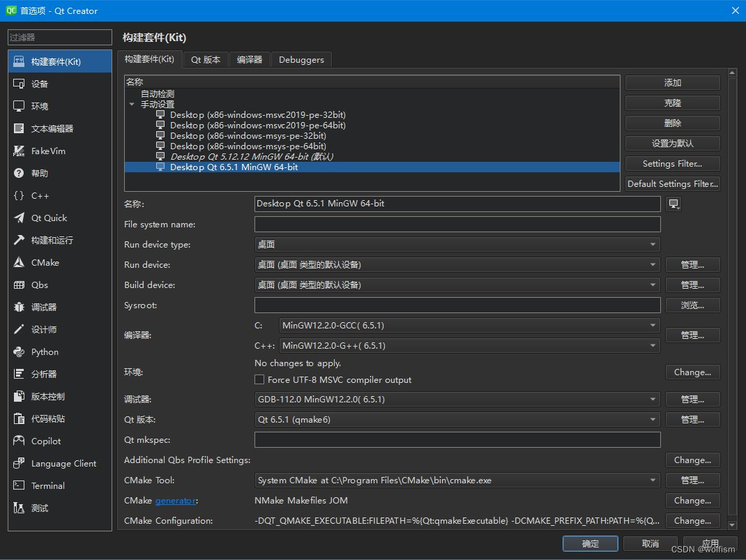Open the C++ compiler MinGW12.2.0-G++ dropdown

[x=470, y=345]
